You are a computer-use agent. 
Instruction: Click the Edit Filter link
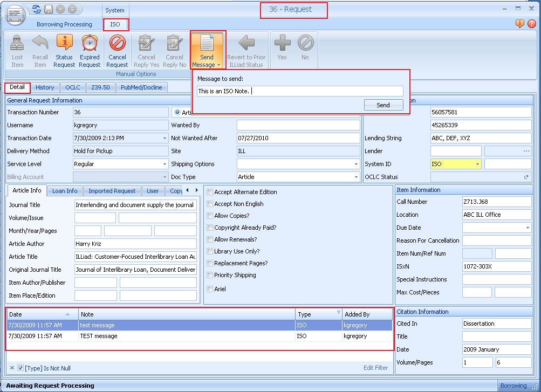(375, 368)
